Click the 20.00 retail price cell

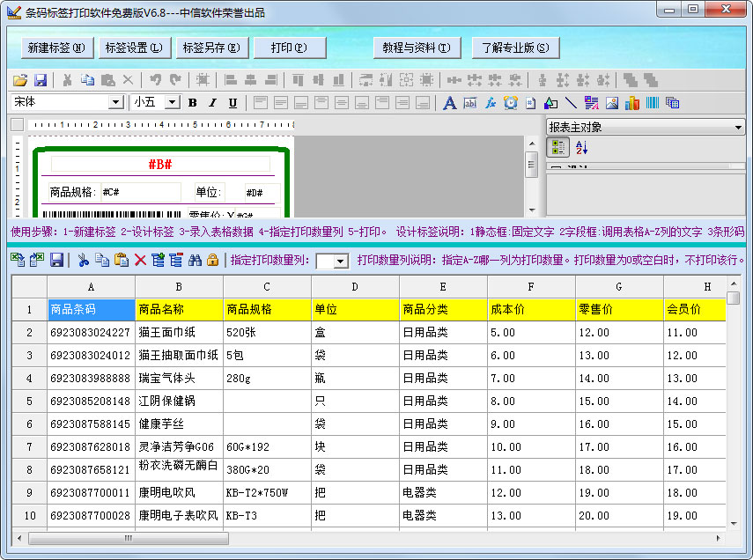tap(619, 515)
